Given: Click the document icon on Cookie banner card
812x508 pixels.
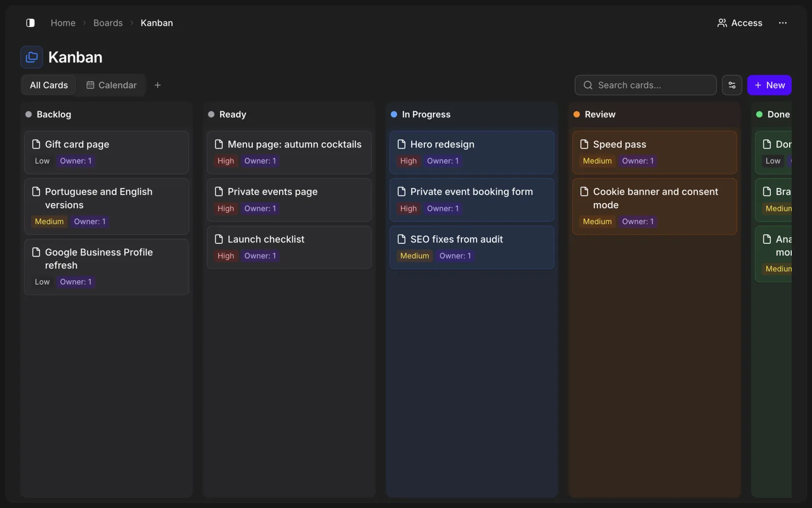Looking at the screenshot, I should [x=584, y=192].
